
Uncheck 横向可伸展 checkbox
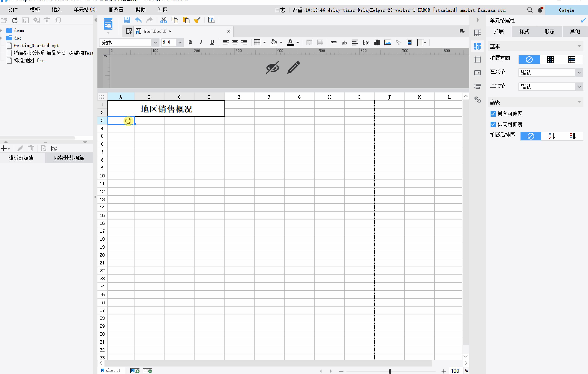(493, 114)
